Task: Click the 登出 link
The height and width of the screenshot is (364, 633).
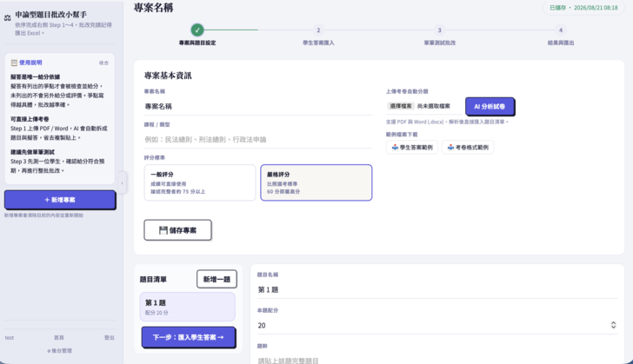Action: pos(110,338)
